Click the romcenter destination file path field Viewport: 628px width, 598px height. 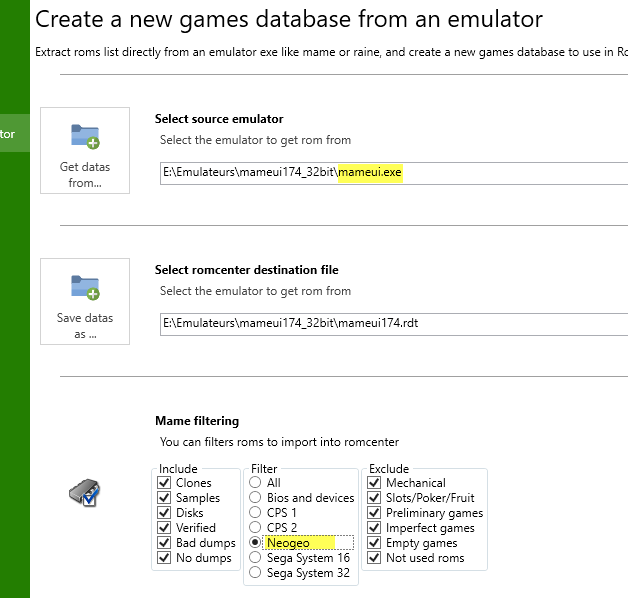[x=394, y=324]
